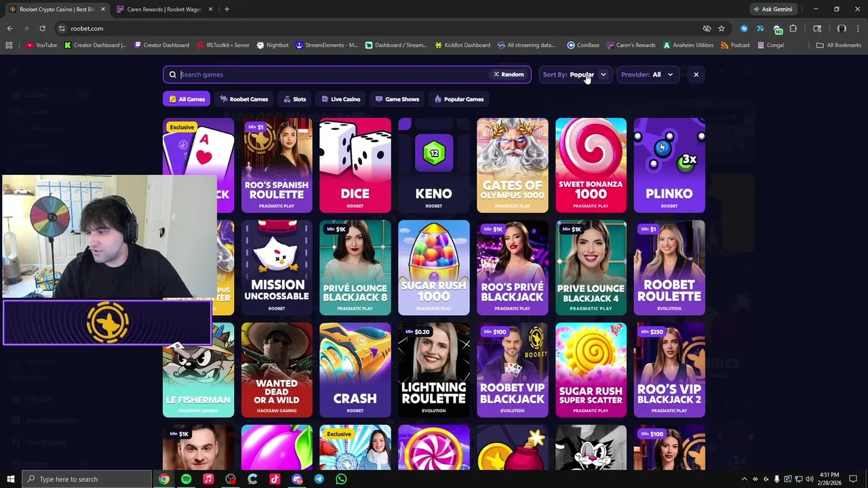Launch Gates of Olympus 1000
The width and height of the screenshot is (868, 488).
pos(513,165)
